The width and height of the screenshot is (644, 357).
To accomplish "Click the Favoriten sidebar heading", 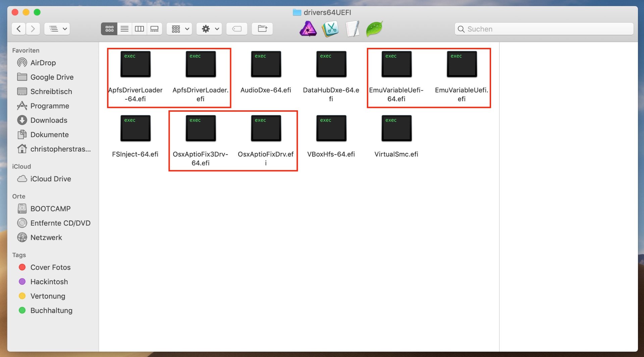I will pos(26,50).
